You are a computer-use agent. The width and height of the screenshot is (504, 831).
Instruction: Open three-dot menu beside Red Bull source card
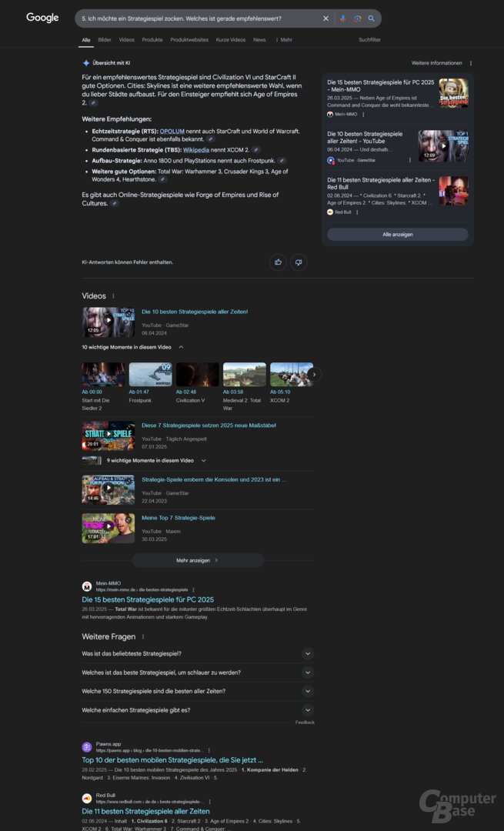[357, 212]
